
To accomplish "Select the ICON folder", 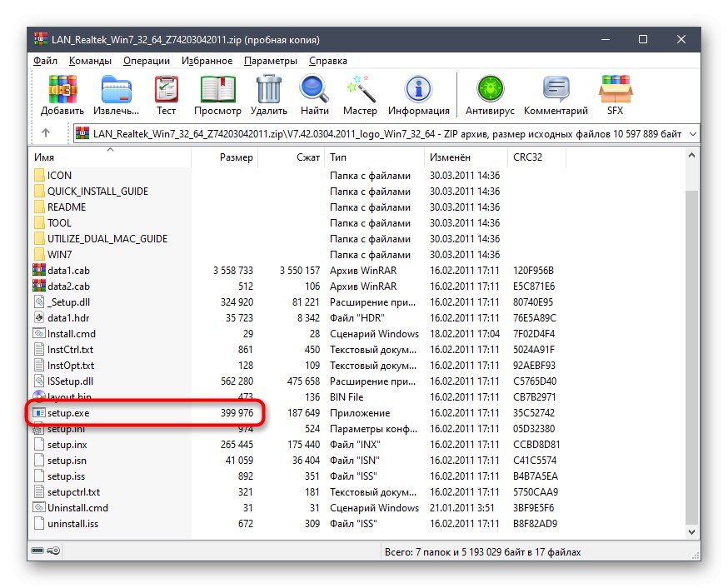I will coord(59,176).
